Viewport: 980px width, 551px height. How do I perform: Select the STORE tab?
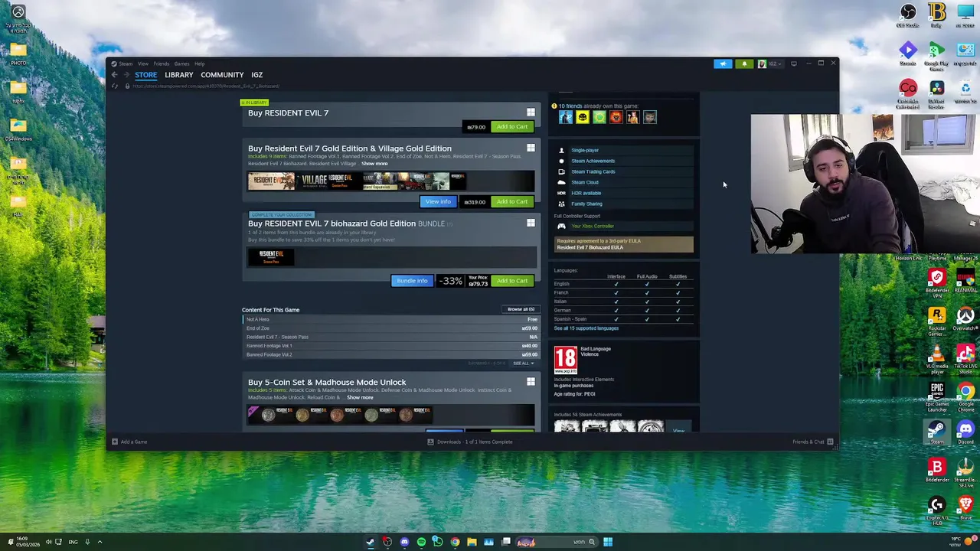[145, 75]
